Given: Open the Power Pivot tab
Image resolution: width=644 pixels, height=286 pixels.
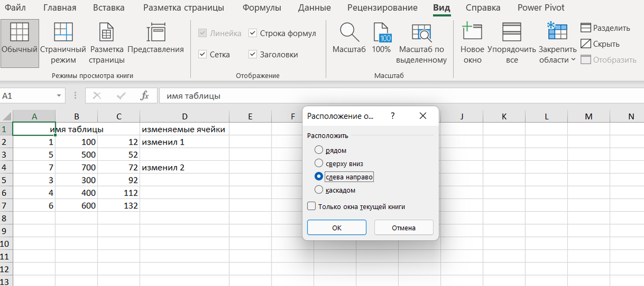Looking at the screenshot, I should click(x=541, y=8).
